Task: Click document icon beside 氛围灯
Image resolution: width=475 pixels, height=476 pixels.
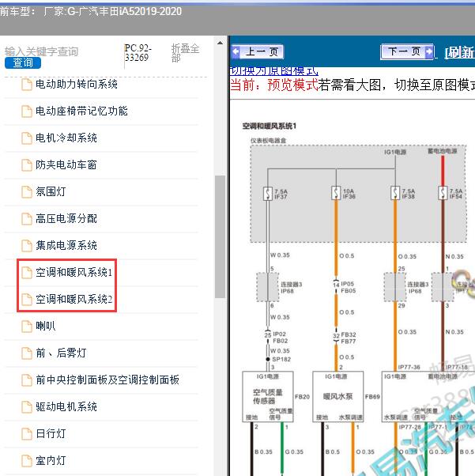Action: point(27,192)
